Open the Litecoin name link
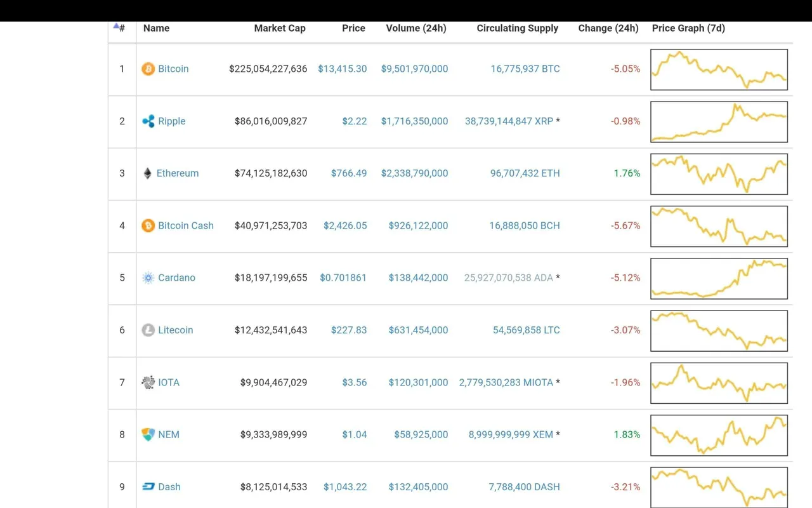 tap(176, 330)
